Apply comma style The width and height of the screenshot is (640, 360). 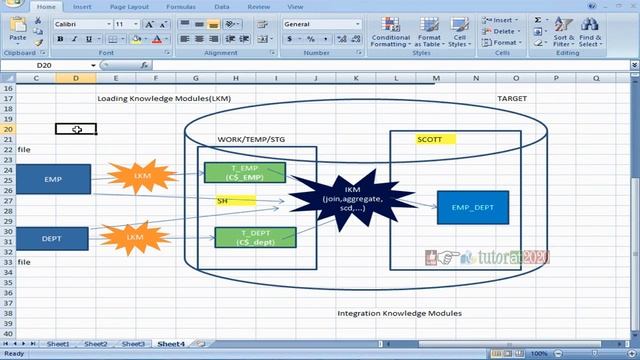[x=325, y=39]
